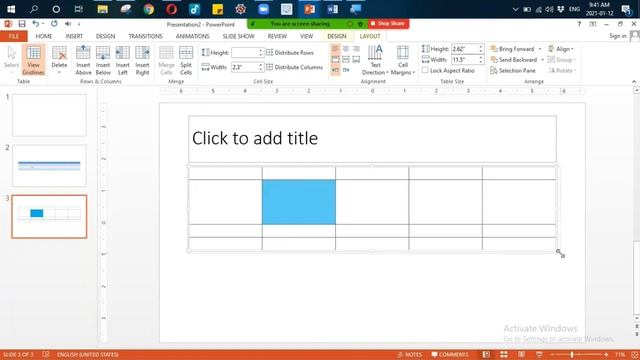Click the zoom slider handle
The width and height of the screenshot is (640, 360).
click(x=572, y=355)
